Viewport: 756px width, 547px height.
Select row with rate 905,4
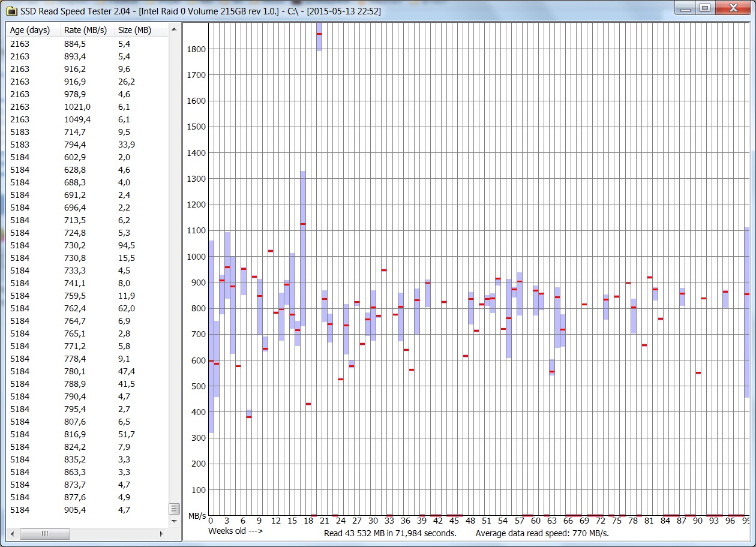[86, 510]
